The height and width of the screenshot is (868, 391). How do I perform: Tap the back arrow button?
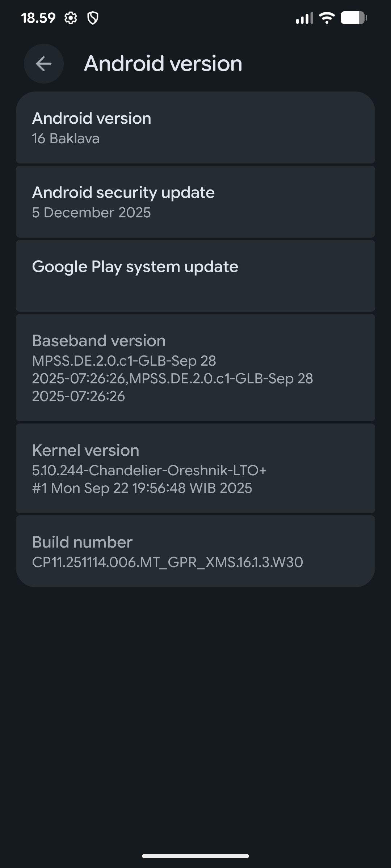[x=44, y=64]
